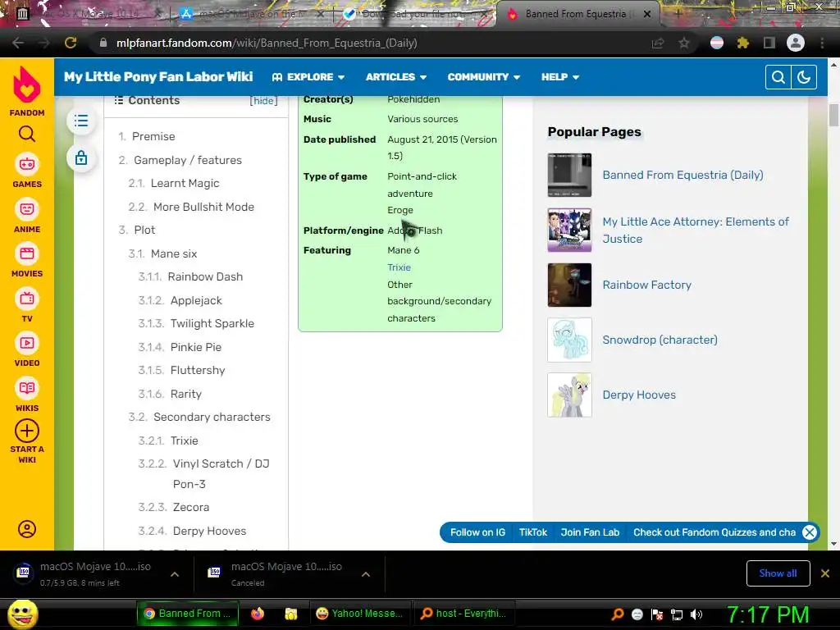
Task: Click the Fandom flame logo
Action: 27,84
